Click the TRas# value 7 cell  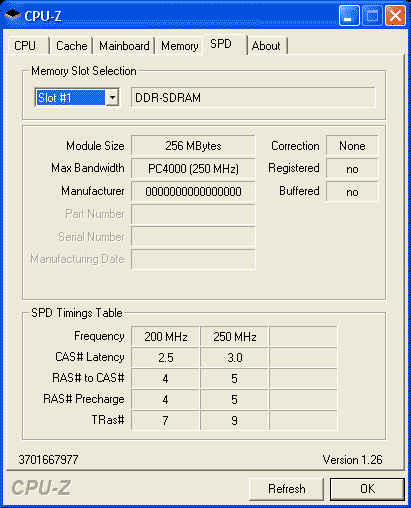(166, 420)
